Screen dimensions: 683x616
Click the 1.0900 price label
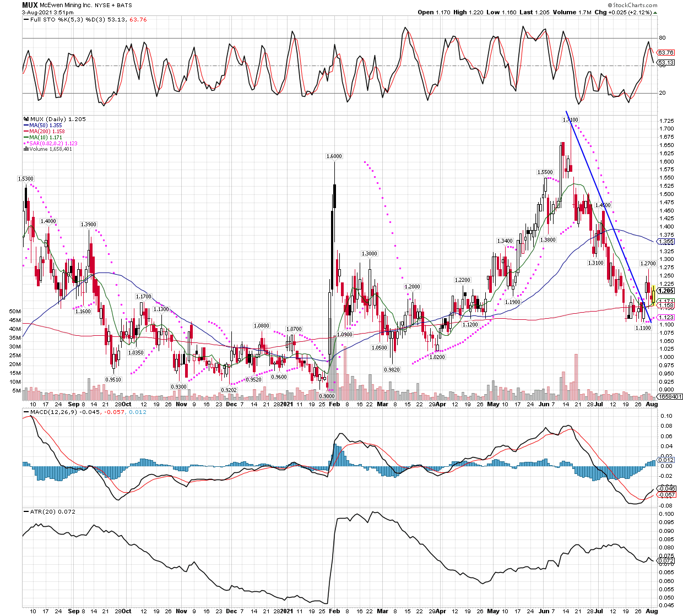(345, 335)
